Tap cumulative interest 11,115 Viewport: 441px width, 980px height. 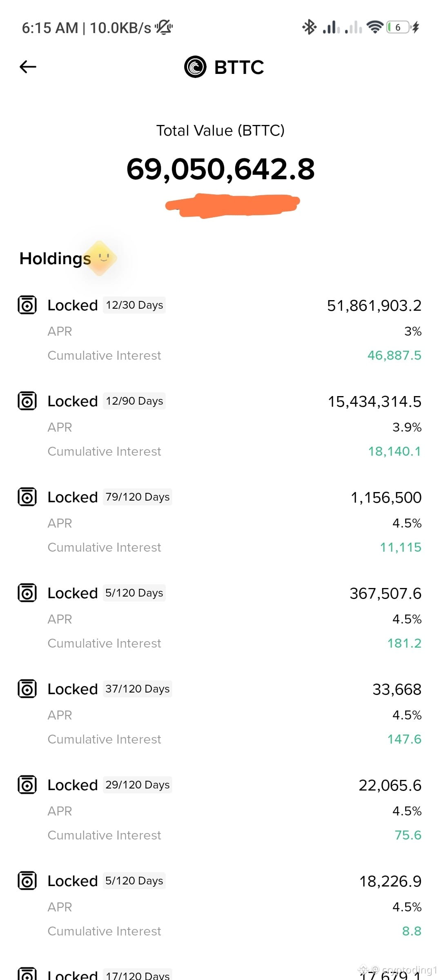(401, 547)
